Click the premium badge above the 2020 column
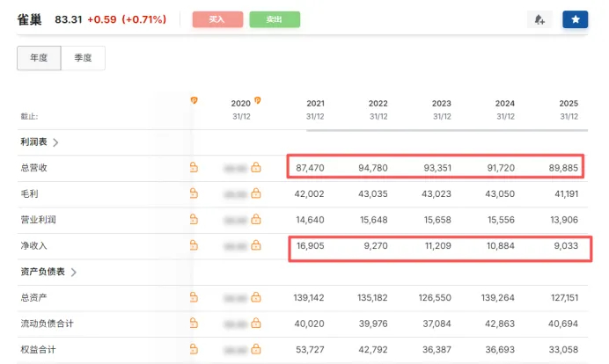 pyautogui.click(x=257, y=101)
